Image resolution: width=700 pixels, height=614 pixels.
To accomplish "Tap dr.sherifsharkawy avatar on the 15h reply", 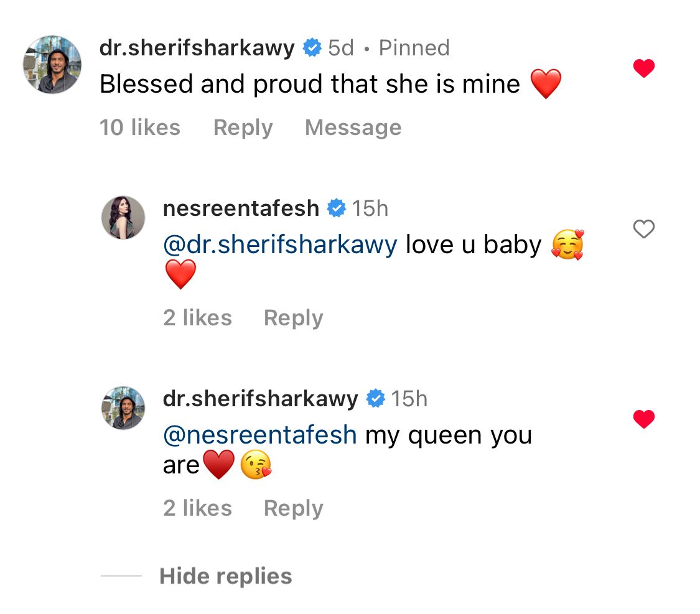I will coord(123,407).
